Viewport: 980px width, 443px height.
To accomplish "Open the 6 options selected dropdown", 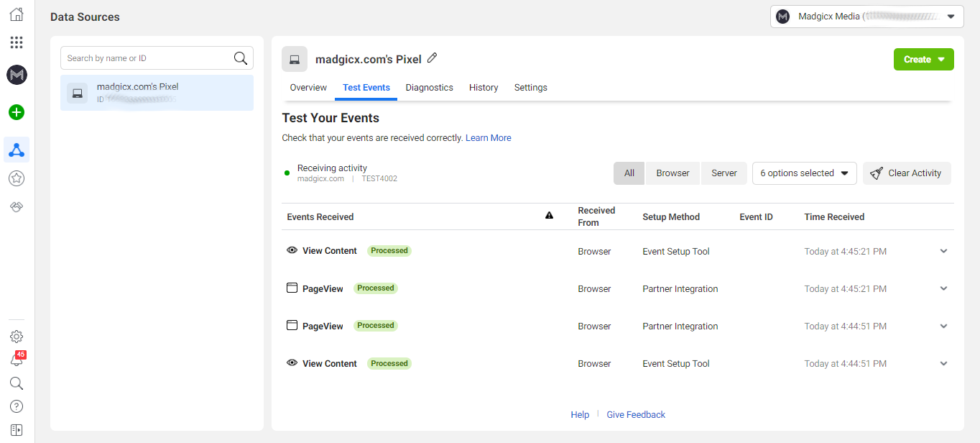I will 805,173.
